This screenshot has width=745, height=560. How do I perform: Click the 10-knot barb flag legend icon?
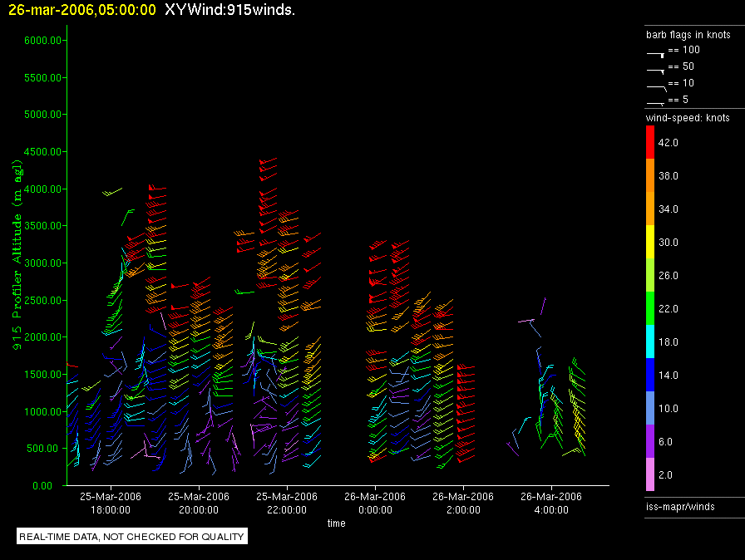click(x=656, y=86)
